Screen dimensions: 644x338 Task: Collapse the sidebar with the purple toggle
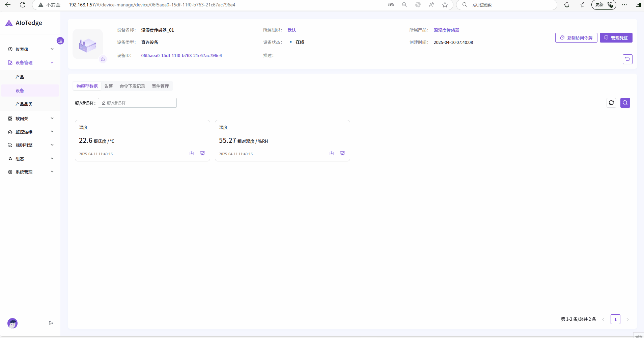pos(60,41)
